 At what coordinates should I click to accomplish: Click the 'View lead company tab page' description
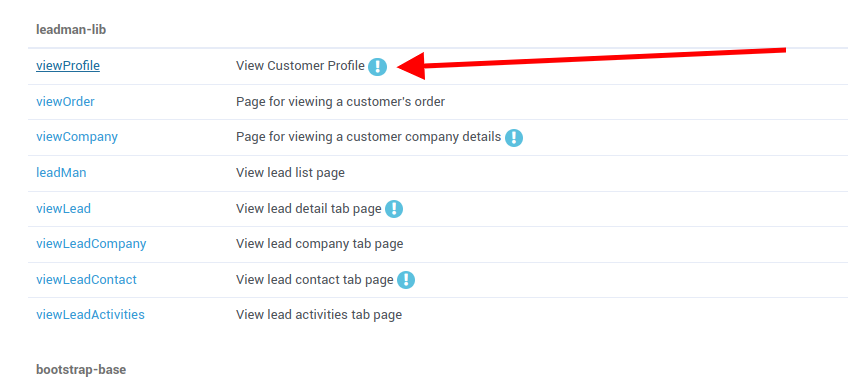(x=319, y=244)
